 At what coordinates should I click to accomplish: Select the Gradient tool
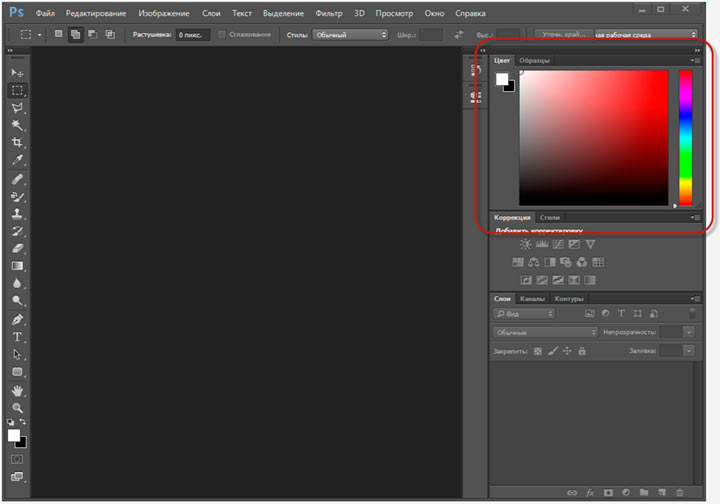[x=17, y=266]
